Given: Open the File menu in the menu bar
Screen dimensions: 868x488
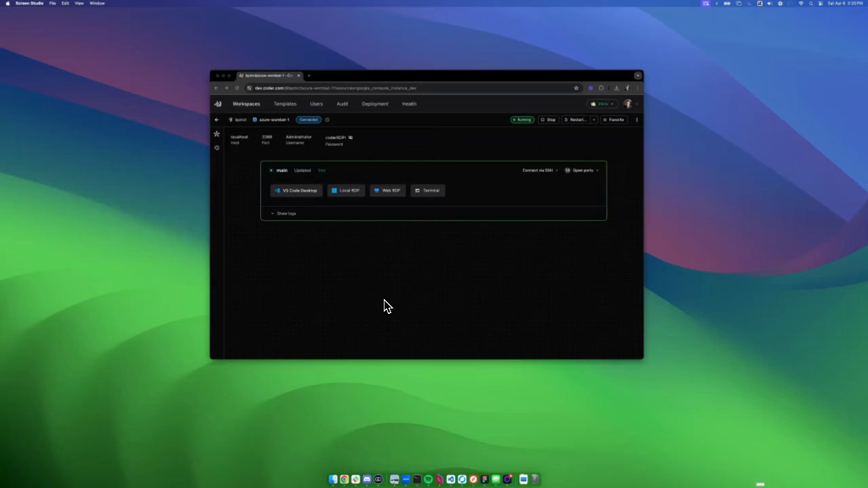Looking at the screenshot, I should click(52, 3).
